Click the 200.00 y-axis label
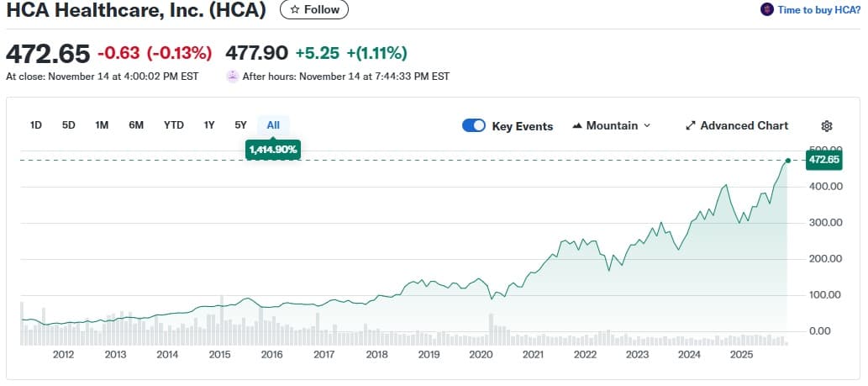Viewport: 868px width, 386px height. (825, 259)
